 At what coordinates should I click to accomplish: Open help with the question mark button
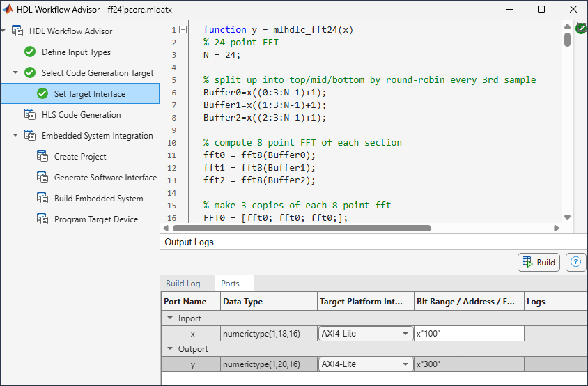pos(575,262)
